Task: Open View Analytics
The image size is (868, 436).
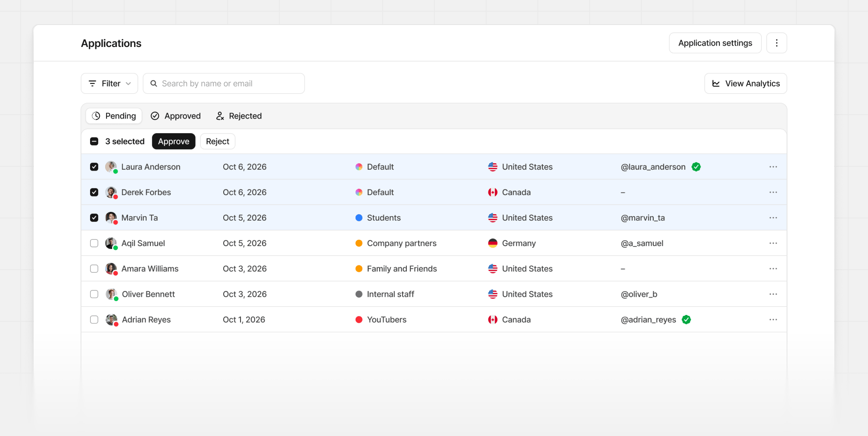Action: pyautogui.click(x=746, y=84)
